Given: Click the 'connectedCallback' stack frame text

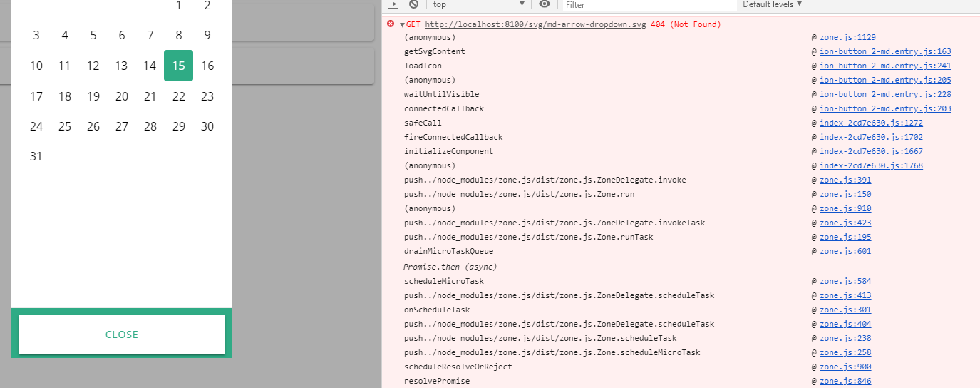Looking at the screenshot, I should 444,108.
